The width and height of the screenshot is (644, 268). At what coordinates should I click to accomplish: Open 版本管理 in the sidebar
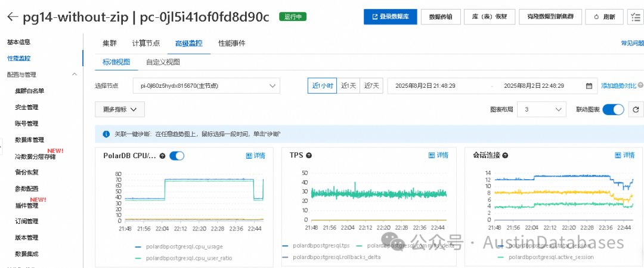[26, 238]
